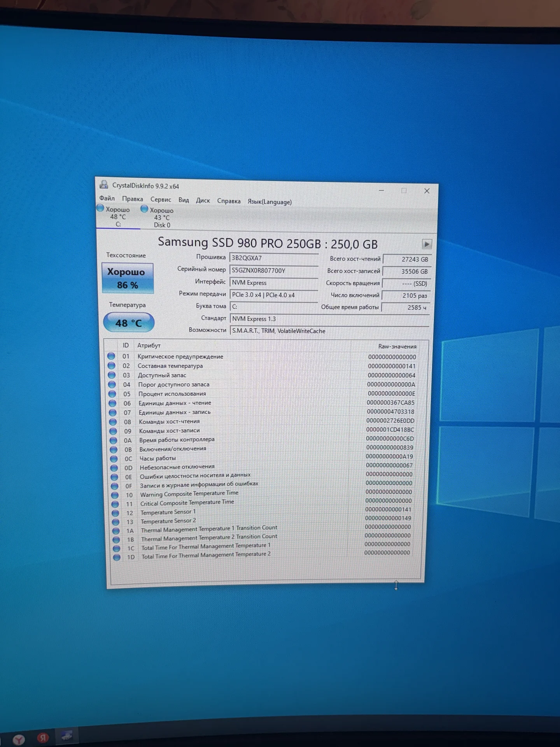This screenshot has height=747, width=560.
Task: Open the Справка menu
Action: click(229, 201)
